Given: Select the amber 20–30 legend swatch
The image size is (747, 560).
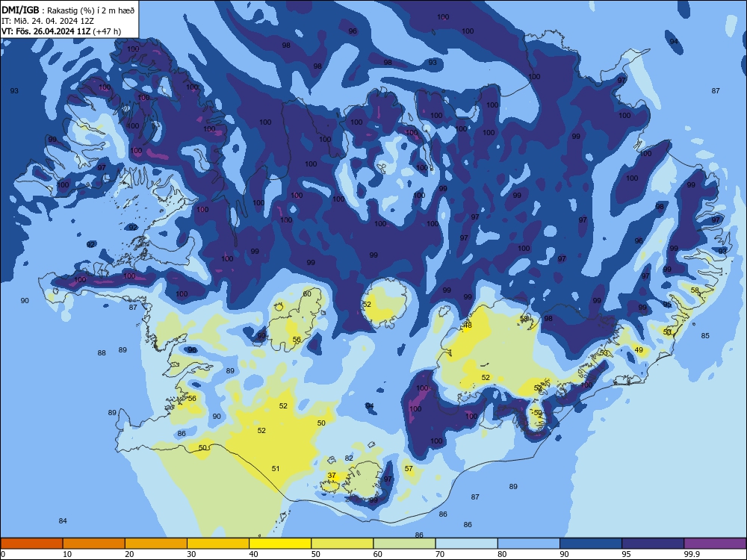Looking at the screenshot, I should (156, 544).
